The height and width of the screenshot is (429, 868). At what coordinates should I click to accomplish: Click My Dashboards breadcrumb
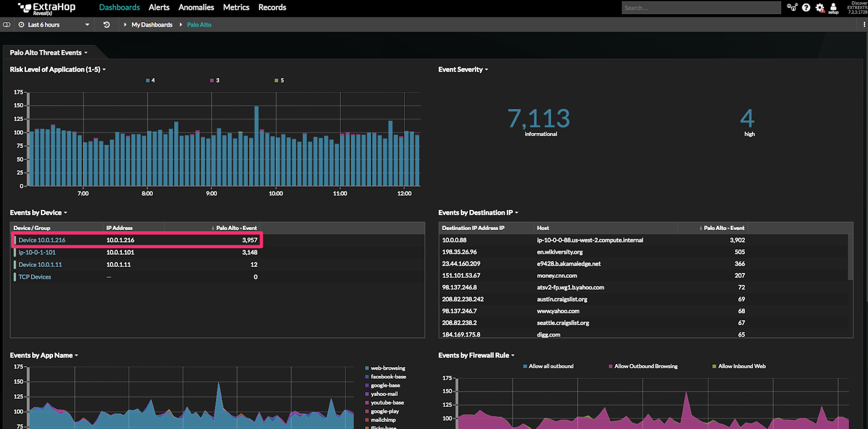point(152,24)
